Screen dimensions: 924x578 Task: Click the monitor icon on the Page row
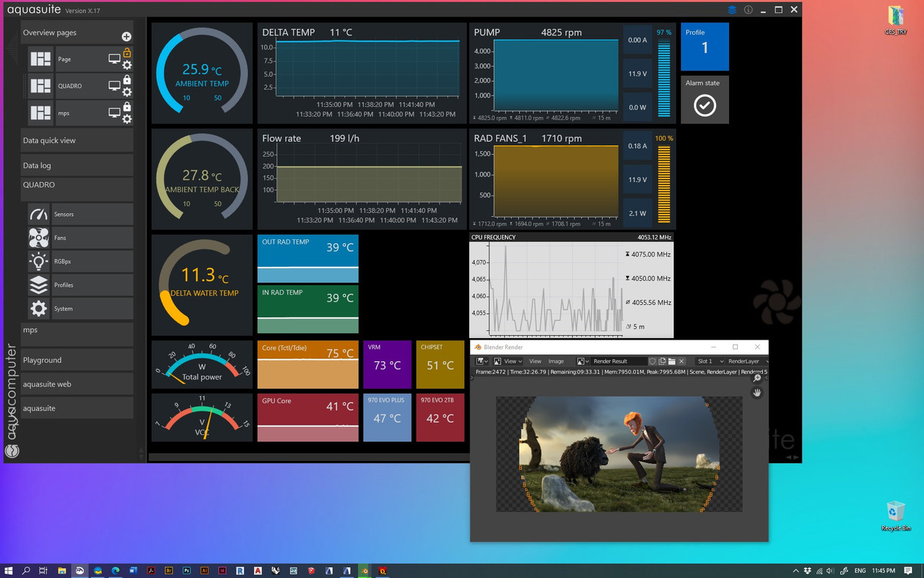tap(114, 59)
